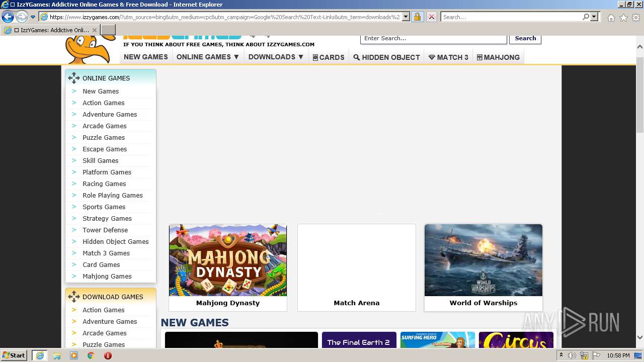Open Arcade Games under Download Games
Viewport: 644px width, 362px height.
click(x=105, y=333)
